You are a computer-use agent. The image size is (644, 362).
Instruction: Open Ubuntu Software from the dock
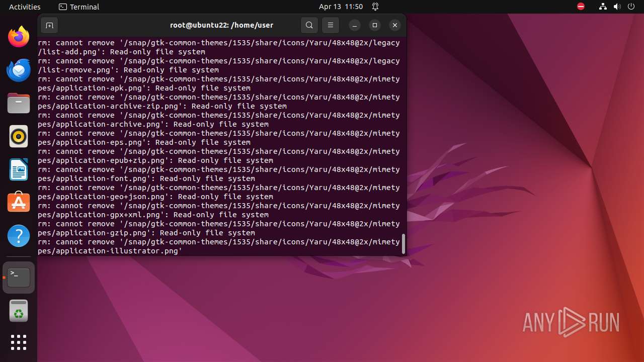point(19,203)
